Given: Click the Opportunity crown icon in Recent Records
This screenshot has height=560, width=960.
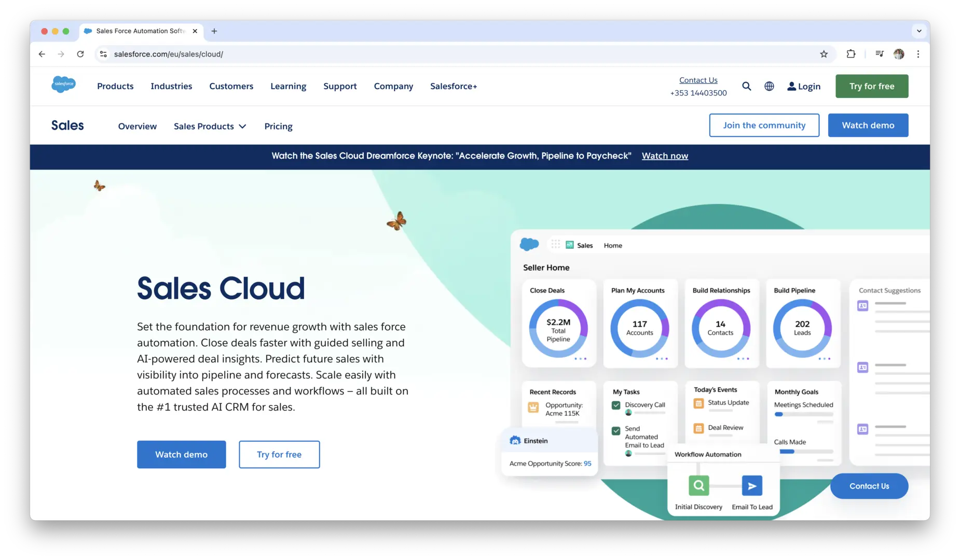Looking at the screenshot, I should point(533,408).
